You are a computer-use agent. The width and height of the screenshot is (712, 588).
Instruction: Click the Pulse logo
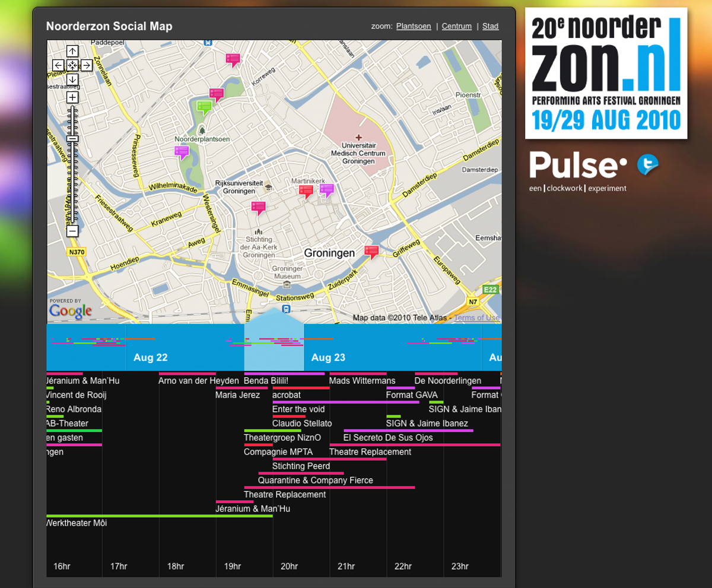[578, 164]
